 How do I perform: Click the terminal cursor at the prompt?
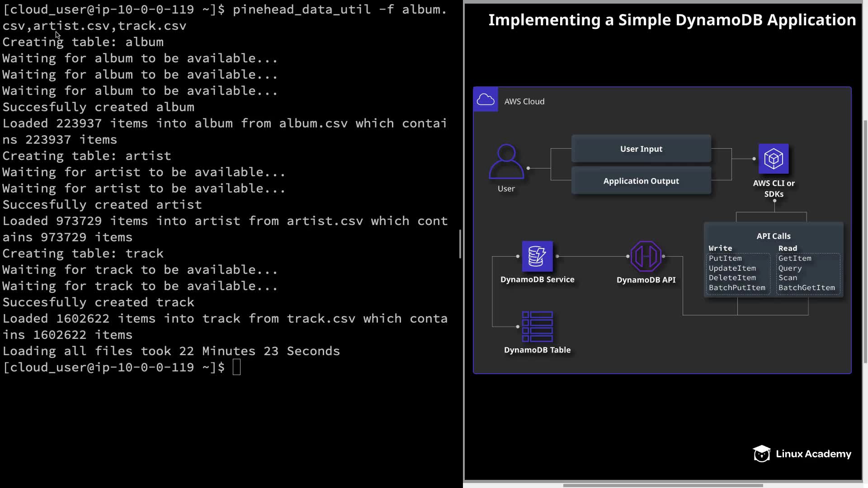(236, 367)
